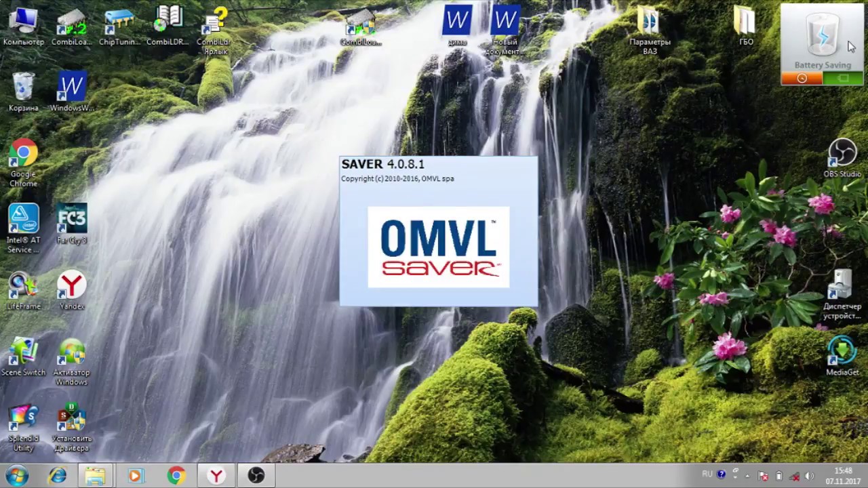Viewport: 868px width, 488px height.
Task: Launch the ChipTunin desktop shortcut
Action: click(x=119, y=26)
